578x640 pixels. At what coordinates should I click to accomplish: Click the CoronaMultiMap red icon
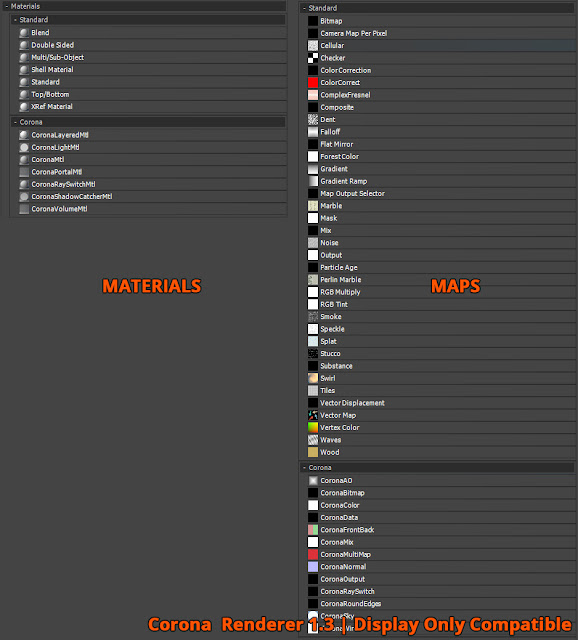313,555
